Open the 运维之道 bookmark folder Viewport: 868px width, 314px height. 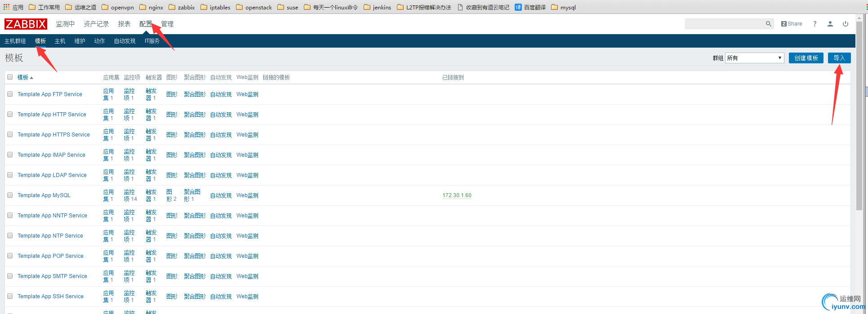(80, 7)
